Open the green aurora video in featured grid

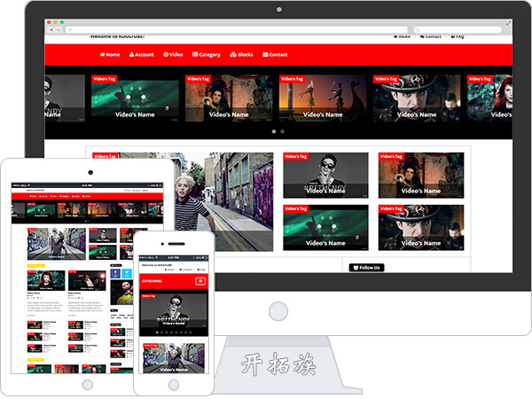coord(325,228)
